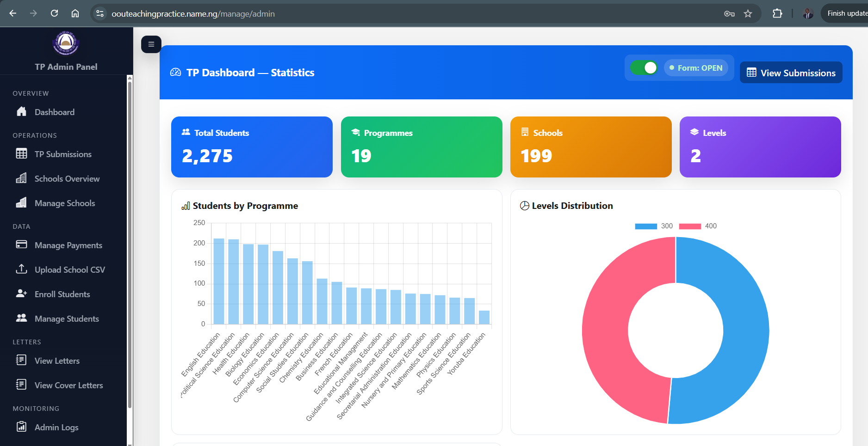Click the Total Students 2,275 card
This screenshot has width=868, height=446.
pyautogui.click(x=252, y=147)
